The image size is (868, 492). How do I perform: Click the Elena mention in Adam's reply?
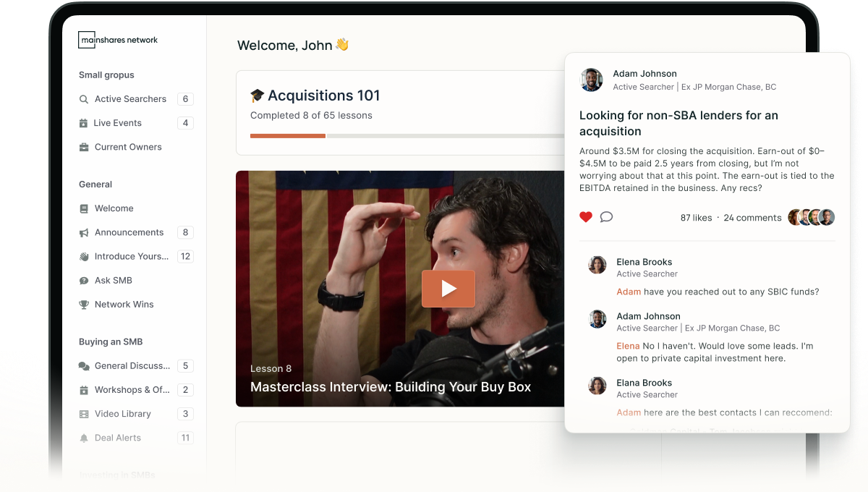pyautogui.click(x=628, y=346)
